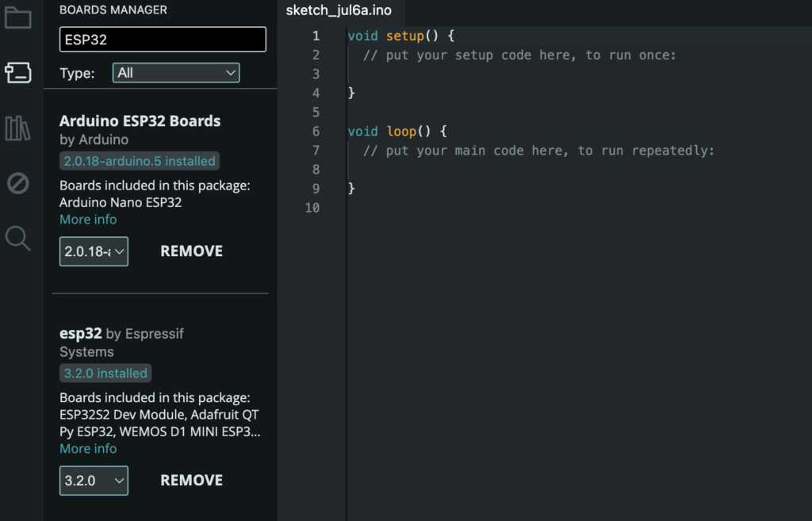Open the Sketchbook folder icon in sidebar
The image size is (812, 521).
(18, 17)
